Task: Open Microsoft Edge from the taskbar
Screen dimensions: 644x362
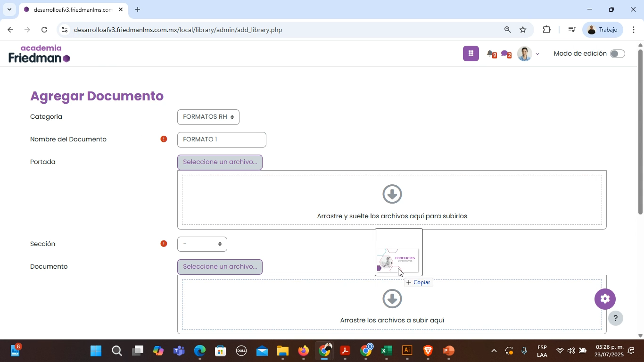Action: pos(199,351)
